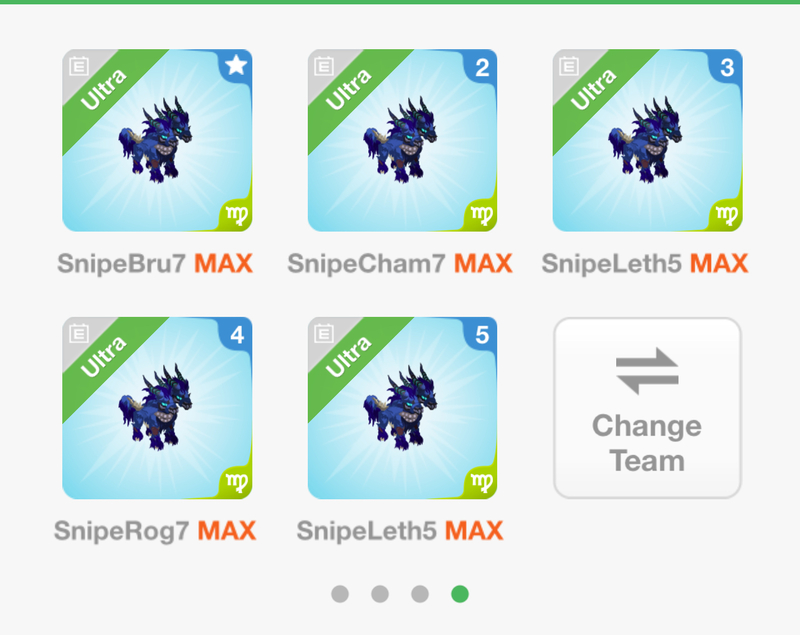Tap the number 4 slot badge
The height and width of the screenshot is (635, 800).
coord(237,335)
